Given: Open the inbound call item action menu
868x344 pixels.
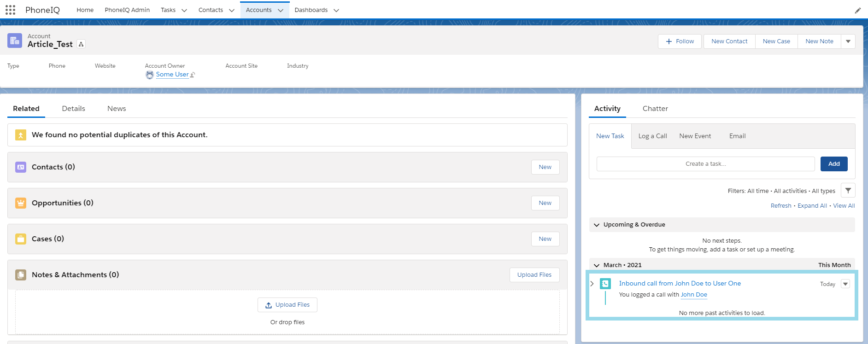Looking at the screenshot, I should click(845, 284).
